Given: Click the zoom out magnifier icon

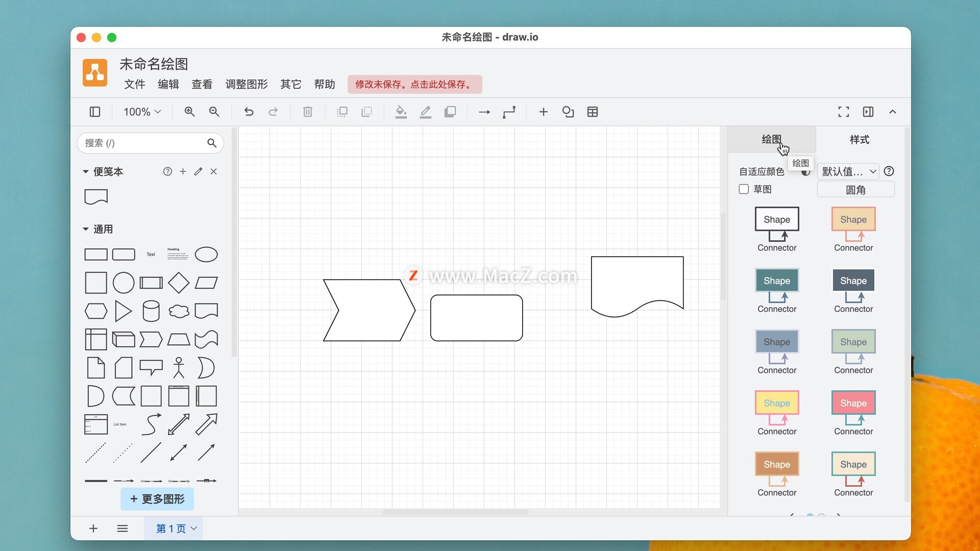Looking at the screenshot, I should pos(214,112).
